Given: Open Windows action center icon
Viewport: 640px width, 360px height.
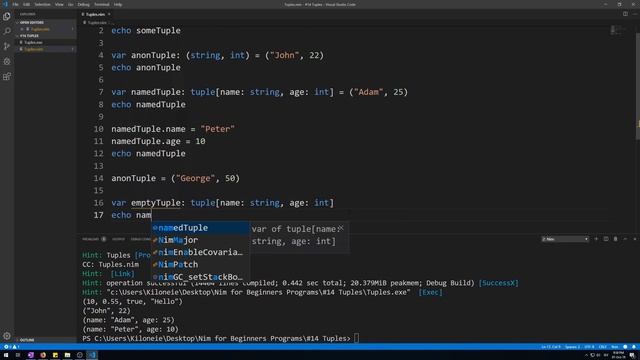Looking at the screenshot, I should pyautogui.click(x=632, y=355).
